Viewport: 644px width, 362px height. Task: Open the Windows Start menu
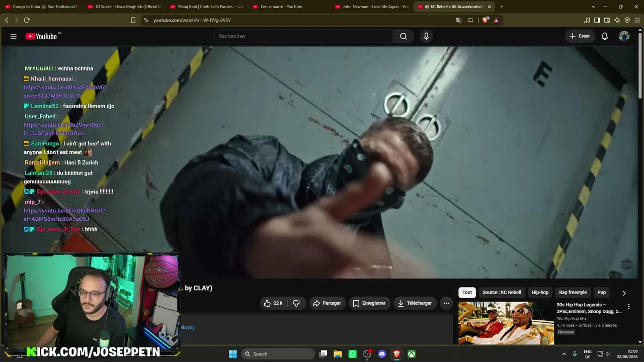pos(233,354)
